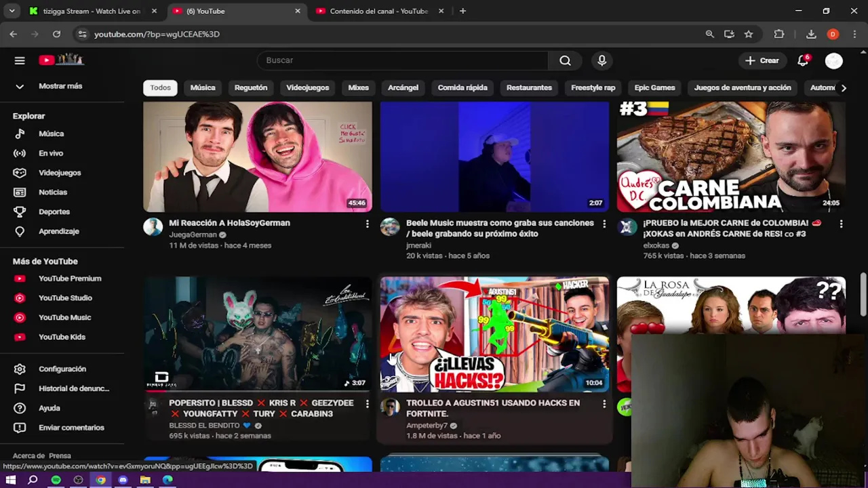Go back in browser history

(x=14, y=34)
